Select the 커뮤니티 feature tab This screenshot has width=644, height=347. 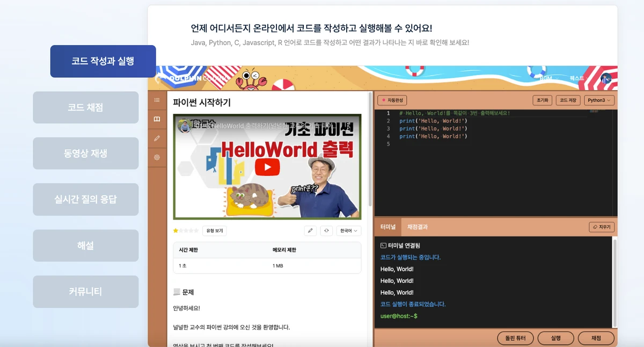[x=86, y=292]
